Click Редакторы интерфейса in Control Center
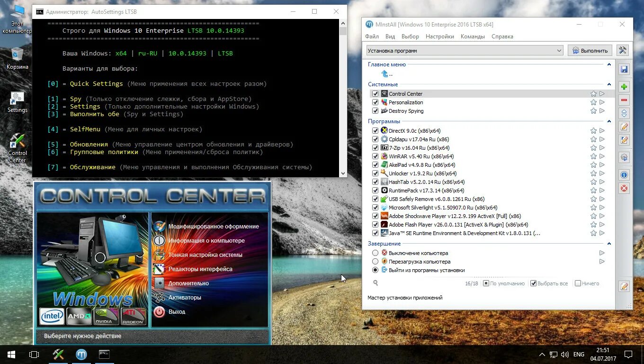Image resolution: width=644 pixels, height=364 pixels. pos(200,269)
